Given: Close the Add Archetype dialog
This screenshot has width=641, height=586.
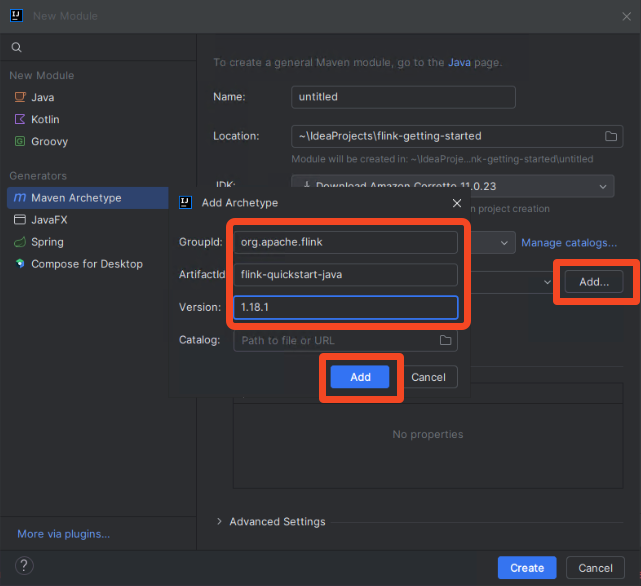Looking at the screenshot, I should point(457,203).
